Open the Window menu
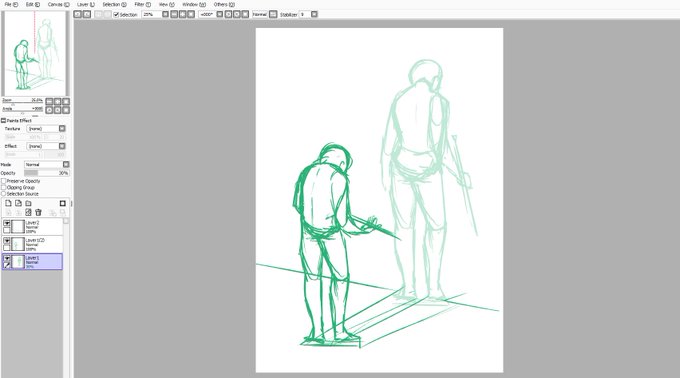Image resolution: width=680 pixels, height=378 pixels. (194, 4)
